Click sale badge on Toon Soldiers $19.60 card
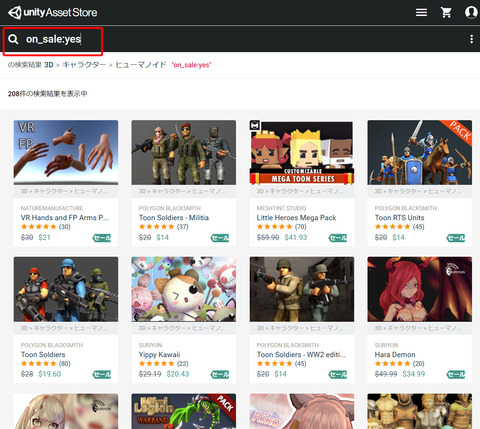The width and height of the screenshot is (480, 429). pyautogui.click(x=102, y=374)
